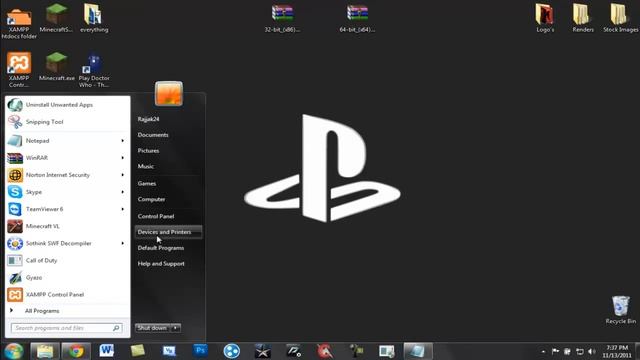Expand All Programs
640x360 pixels.
[x=68, y=311]
